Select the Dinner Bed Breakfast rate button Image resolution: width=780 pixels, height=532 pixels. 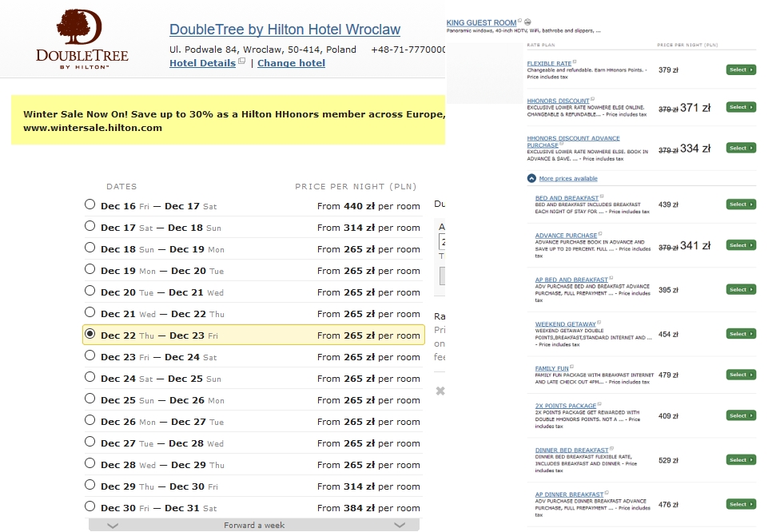pyautogui.click(x=741, y=460)
